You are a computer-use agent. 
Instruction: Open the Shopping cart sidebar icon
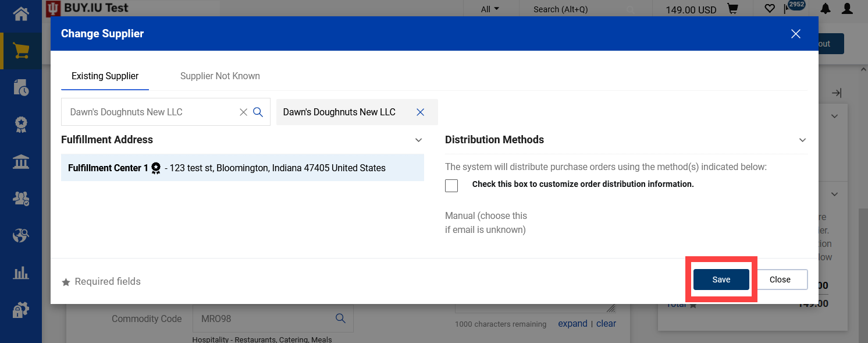[x=21, y=51]
